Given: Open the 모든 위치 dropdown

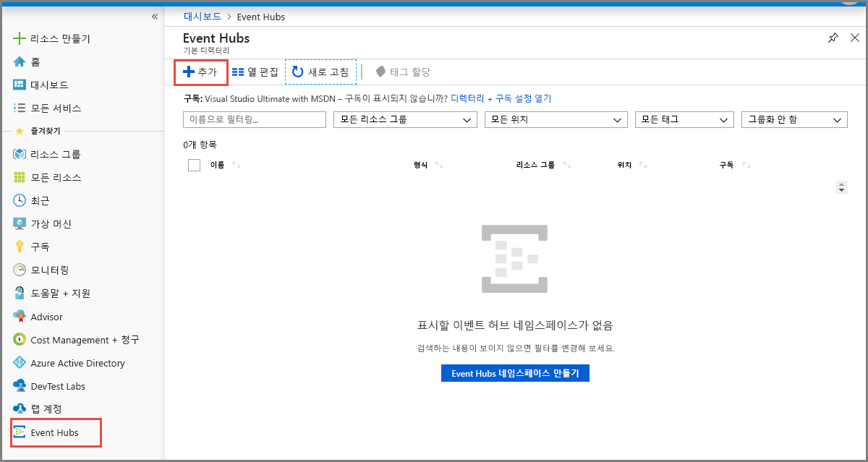Looking at the screenshot, I should (556, 120).
